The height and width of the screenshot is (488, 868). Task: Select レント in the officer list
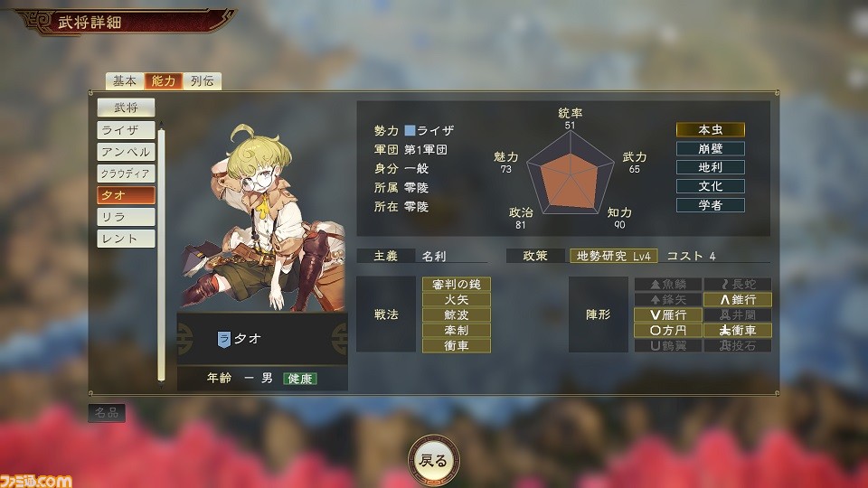127,239
